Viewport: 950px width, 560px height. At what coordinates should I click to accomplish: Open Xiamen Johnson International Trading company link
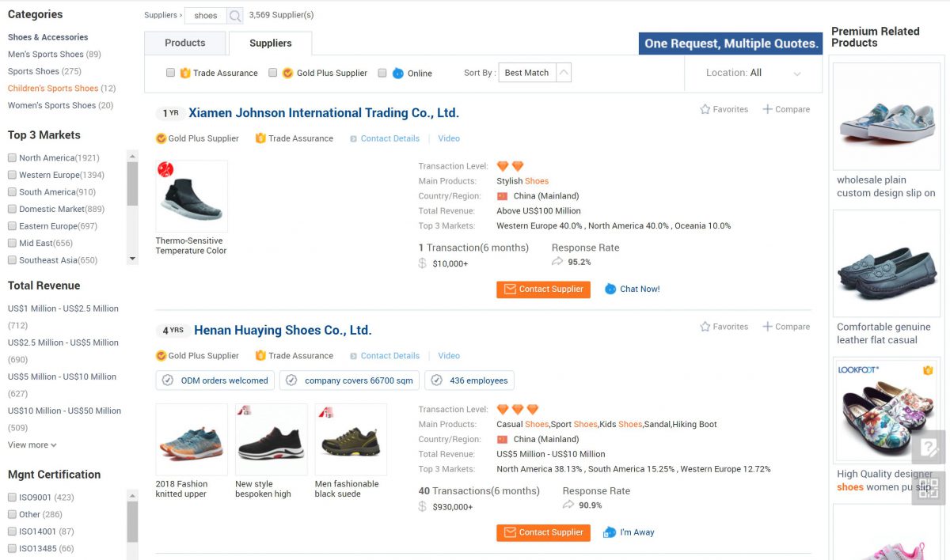(324, 113)
